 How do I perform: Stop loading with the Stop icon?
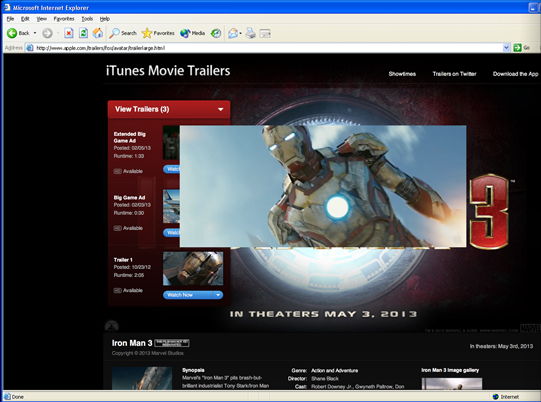69,33
